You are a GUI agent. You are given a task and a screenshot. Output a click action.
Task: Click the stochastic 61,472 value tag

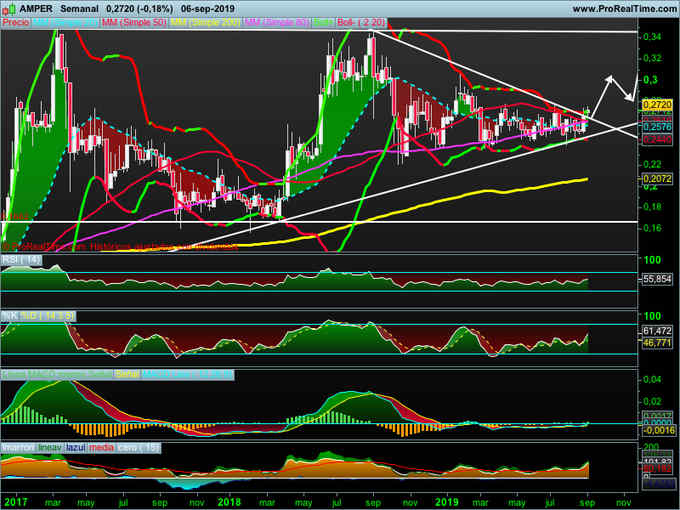(657, 331)
